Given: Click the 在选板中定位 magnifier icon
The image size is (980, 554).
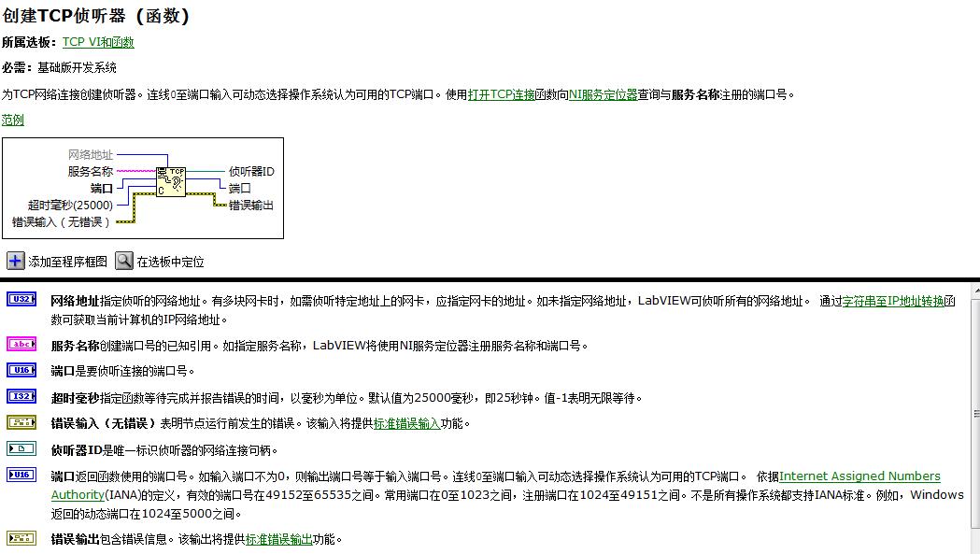Looking at the screenshot, I should tap(123, 262).
